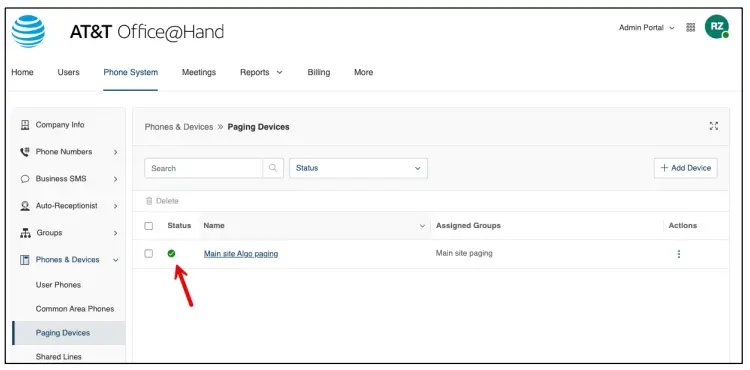Select the Phone System tab
Screen dimensions: 750x370
131,72
